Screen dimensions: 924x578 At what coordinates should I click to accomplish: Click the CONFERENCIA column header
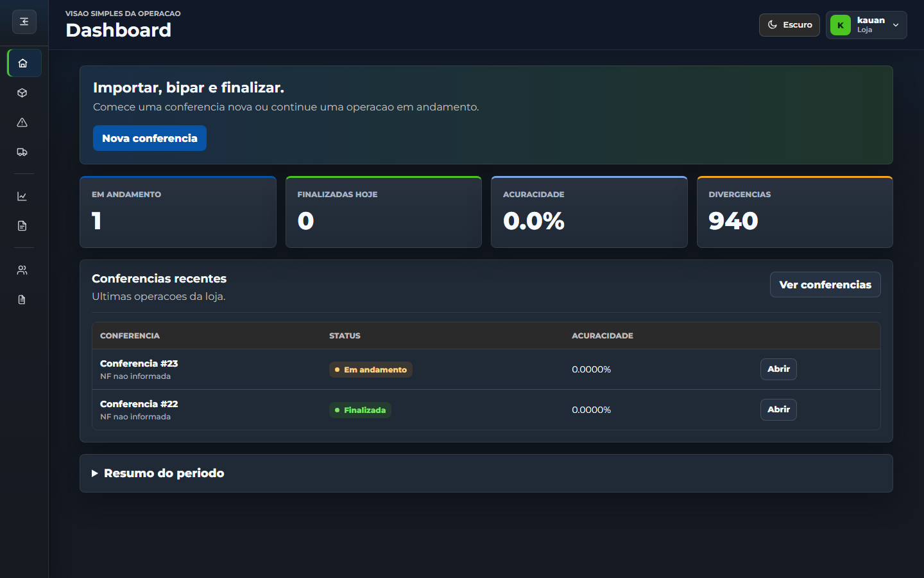(x=130, y=336)
